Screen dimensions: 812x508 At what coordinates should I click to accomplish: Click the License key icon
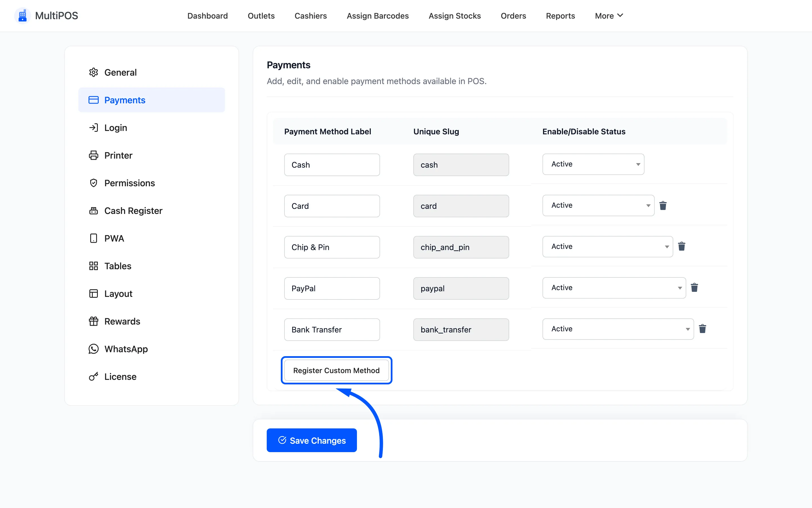pyautogui.click(x=93, y=377)
